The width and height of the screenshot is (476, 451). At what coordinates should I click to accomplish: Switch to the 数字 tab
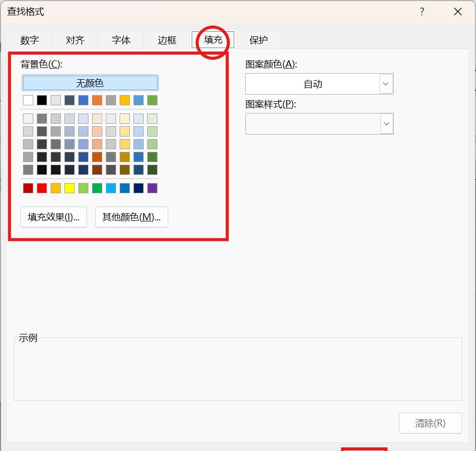(x=30, y=40)
